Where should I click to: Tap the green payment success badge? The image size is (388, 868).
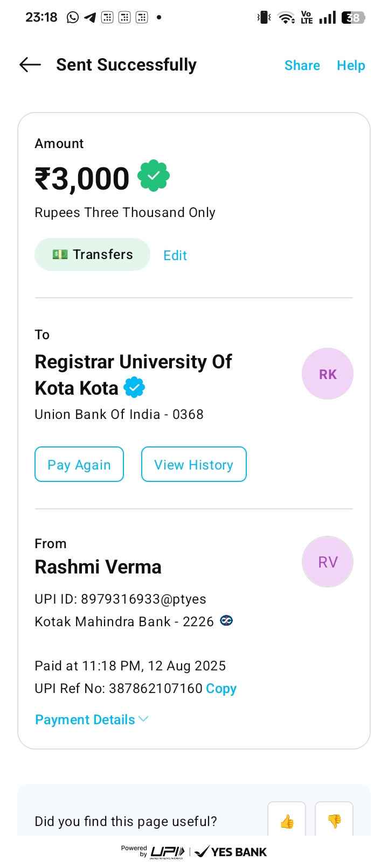[154, 176]
